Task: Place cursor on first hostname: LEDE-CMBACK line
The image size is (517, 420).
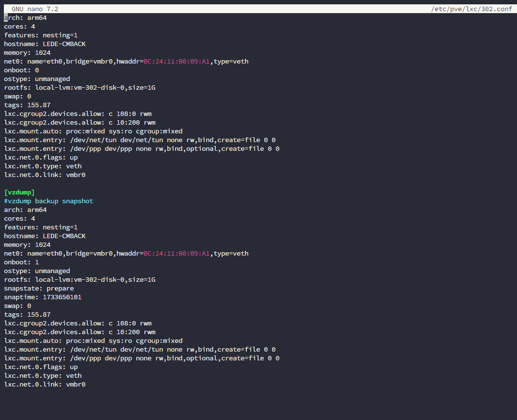Action: tap(45, 44)
